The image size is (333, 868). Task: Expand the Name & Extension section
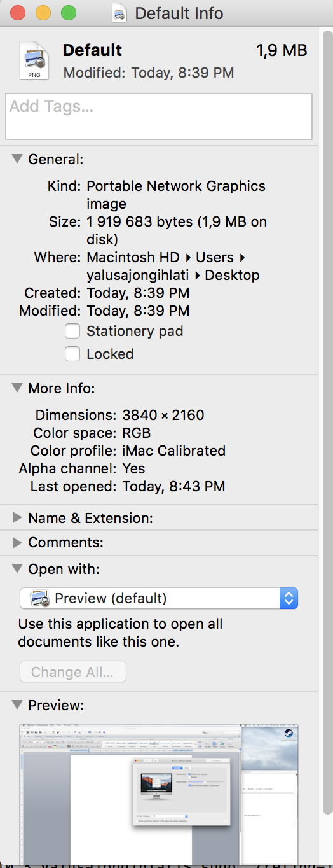coord(17,518)
